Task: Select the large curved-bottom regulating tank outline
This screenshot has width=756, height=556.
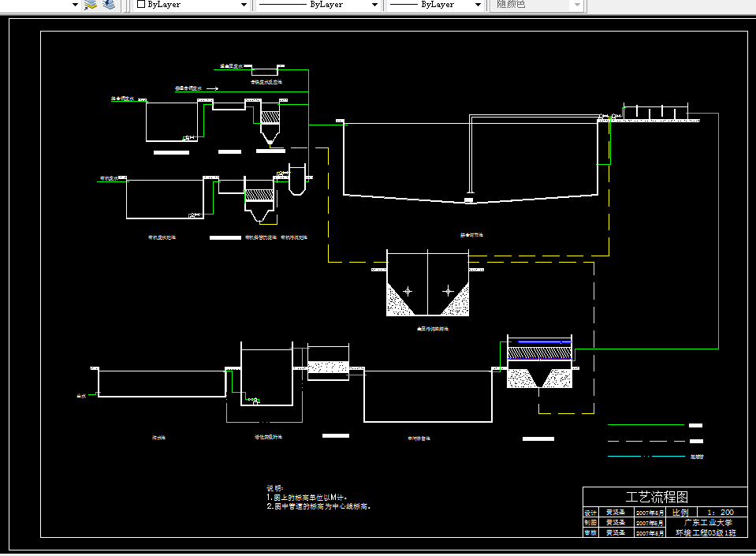Action: 471,163
